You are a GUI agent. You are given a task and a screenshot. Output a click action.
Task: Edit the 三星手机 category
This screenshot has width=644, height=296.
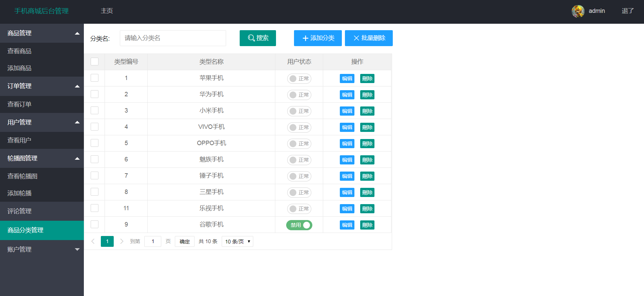coord(347,193)
